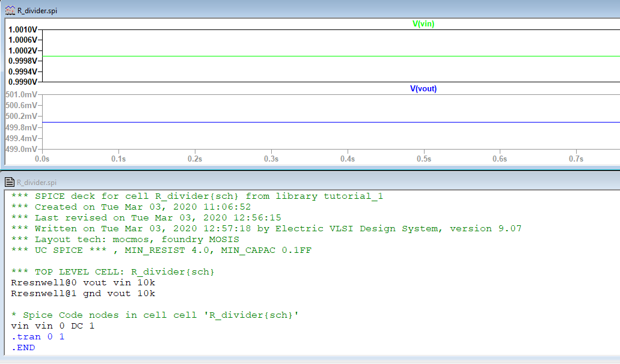
Task: Click the TOP LEVEL CELL comment line
Action: click(x=111, y=271)
